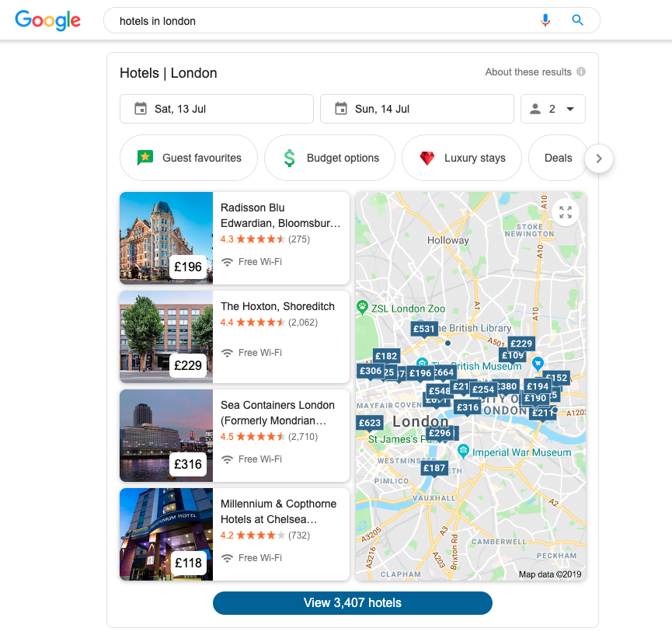Click the Millennium hotel photo
Viewport: 672px width, 635px height.
166,534
